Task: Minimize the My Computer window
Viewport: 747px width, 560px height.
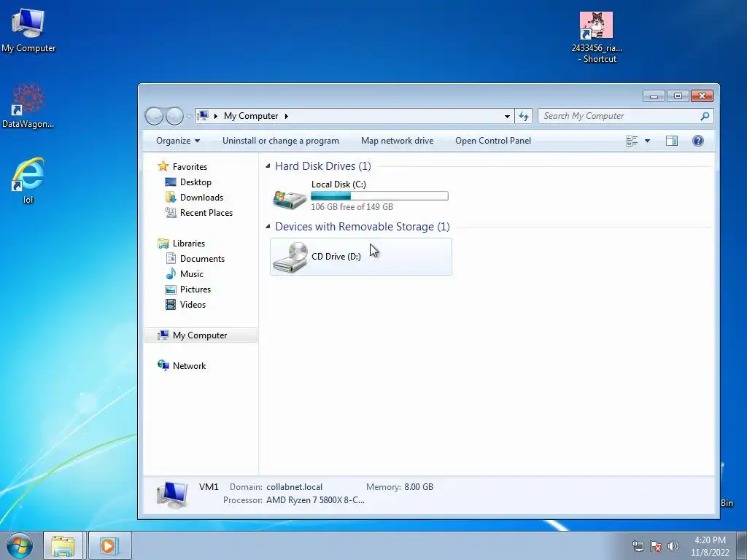Action: pos(654,96)
